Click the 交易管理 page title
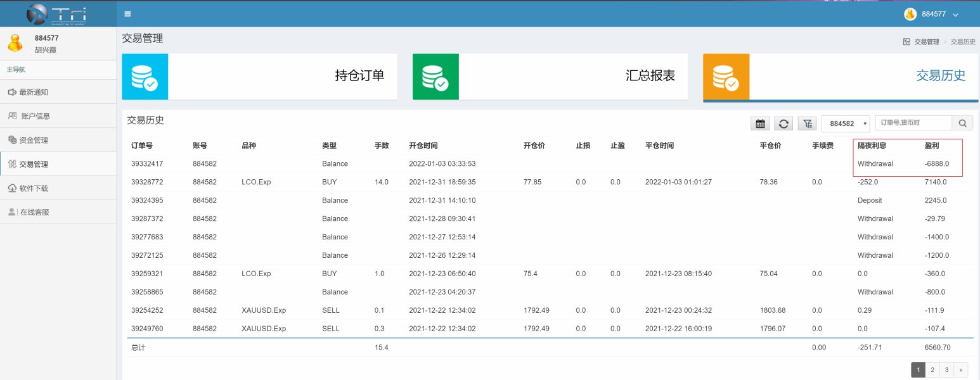Image resolution: width=980 pixels, height=380 pixels. (143, 39)
